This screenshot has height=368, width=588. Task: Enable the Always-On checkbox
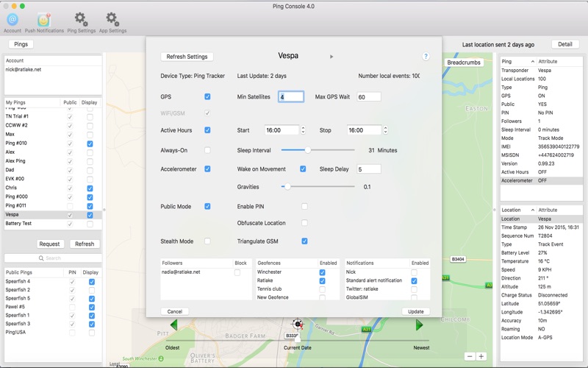(207, 150)
